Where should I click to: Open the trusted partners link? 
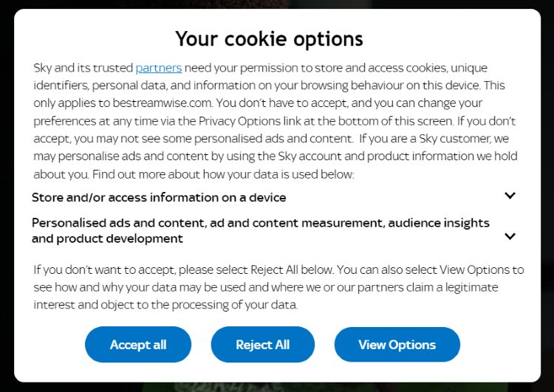point(158,68)
